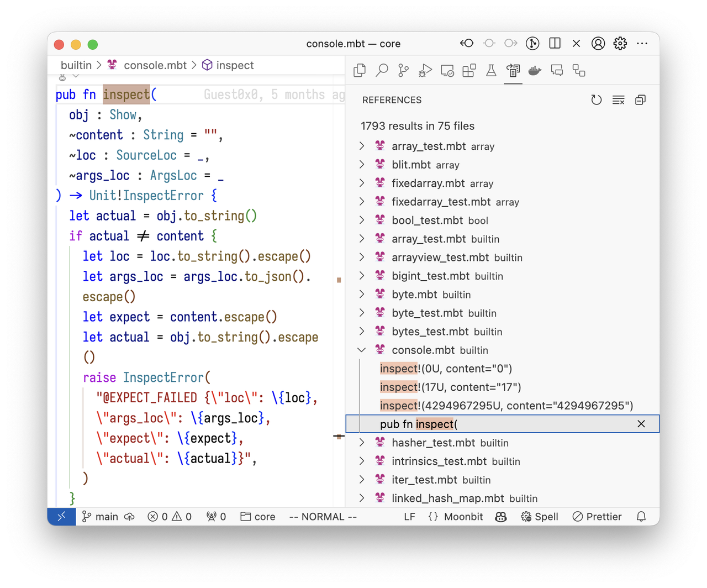The width and height of the screenshot is (707, 588).
Task: Open the Source Control view
Action: click(404, 70)
